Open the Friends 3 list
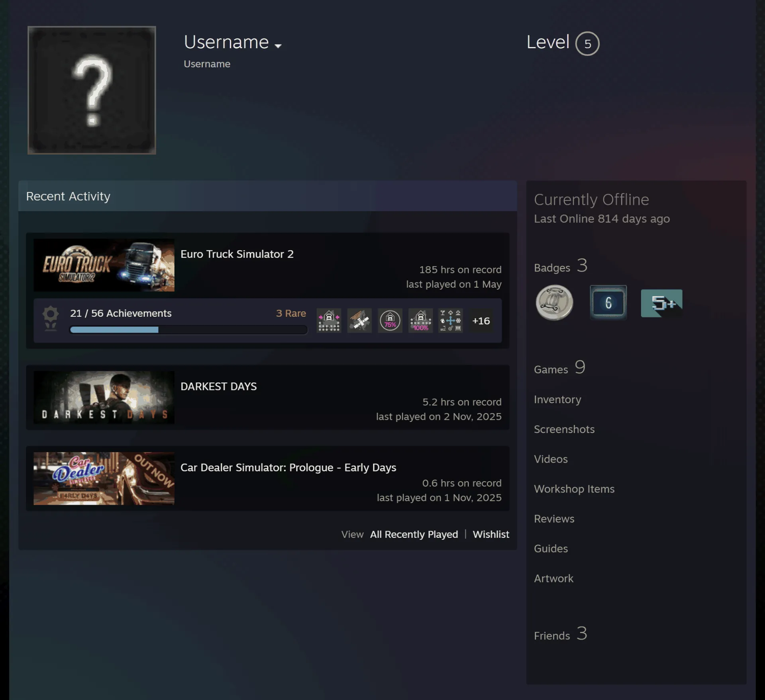The height and width of the screenshot is (700, 765). point(561,634)
